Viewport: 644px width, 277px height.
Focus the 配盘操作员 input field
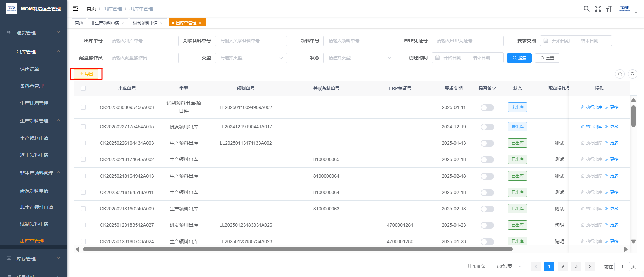[x=143, y=58]
